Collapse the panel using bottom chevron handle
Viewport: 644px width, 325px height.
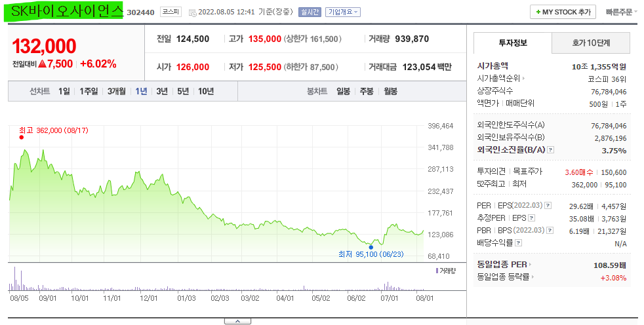click(237, 321)
